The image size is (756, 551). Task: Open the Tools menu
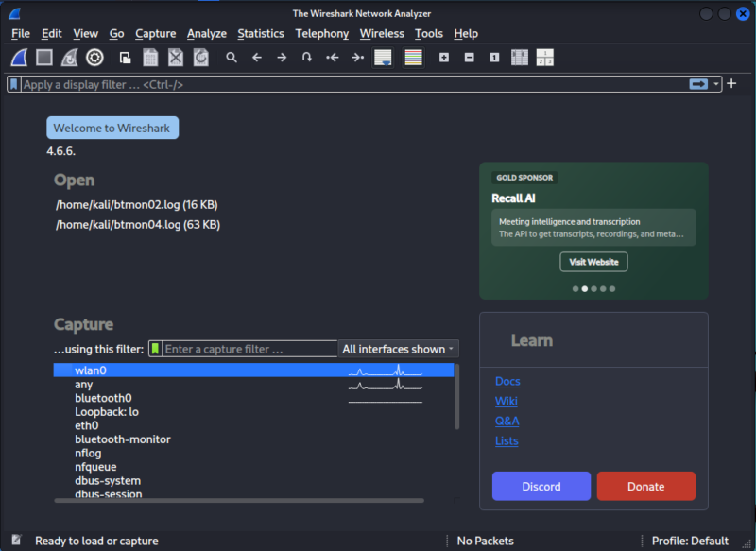[x=429, y=34]
